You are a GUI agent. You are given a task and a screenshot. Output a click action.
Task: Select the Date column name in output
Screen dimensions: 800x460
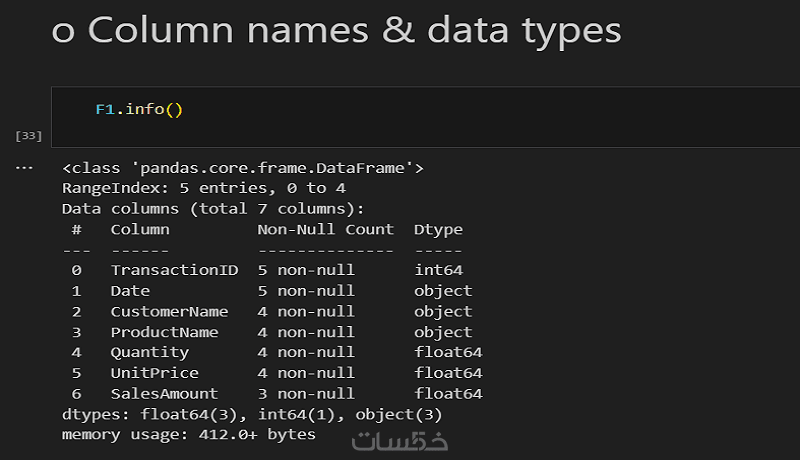point(130,291)
